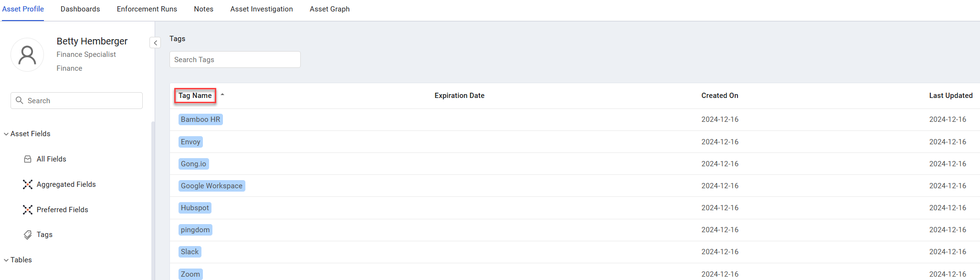Open the Dashboards tab
The height and width of the screenshot is (280, 980).
(x=80, y=9)
